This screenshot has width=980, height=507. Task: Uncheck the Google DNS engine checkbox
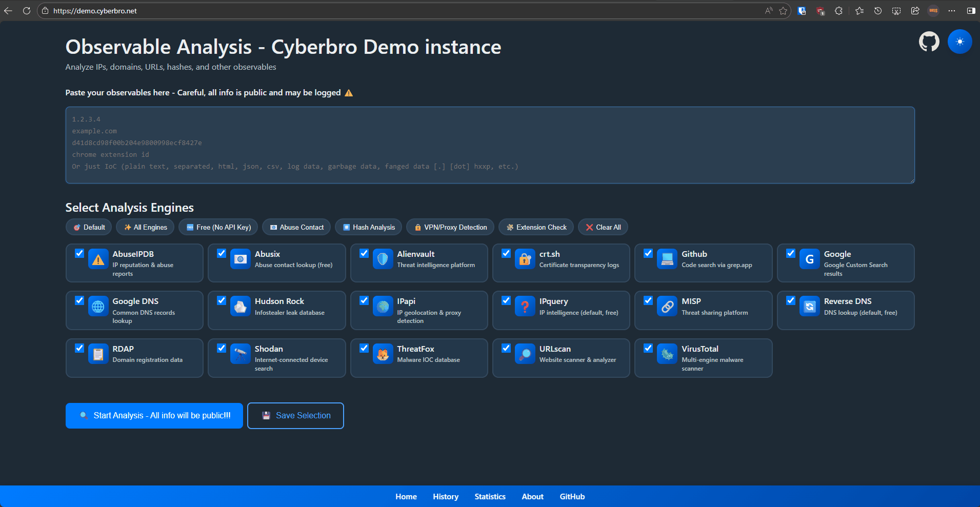(x=79, y=300)
